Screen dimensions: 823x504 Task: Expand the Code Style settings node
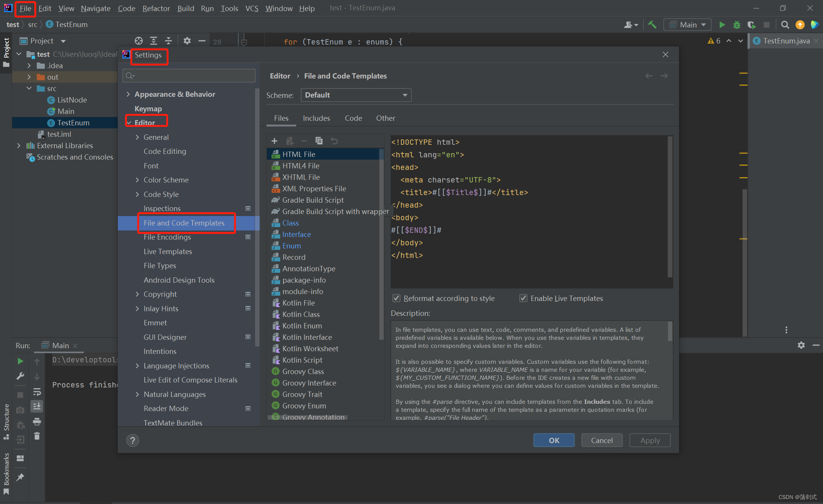(x=137, y=194)
